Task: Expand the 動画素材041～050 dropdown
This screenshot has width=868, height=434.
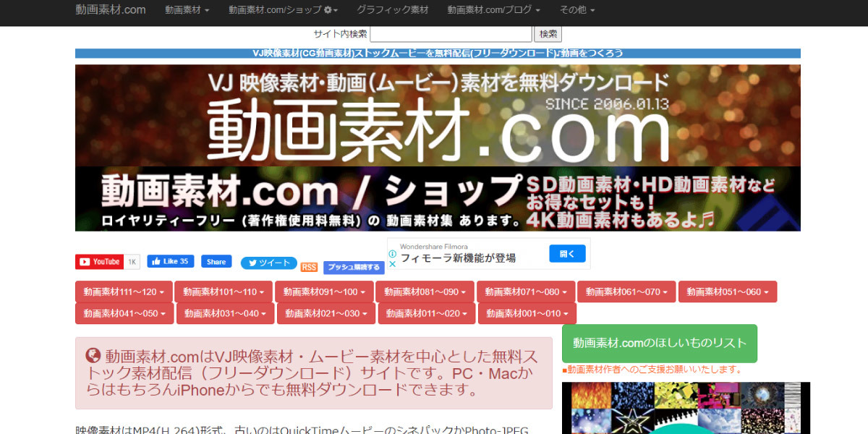Action: click(124, 313)
